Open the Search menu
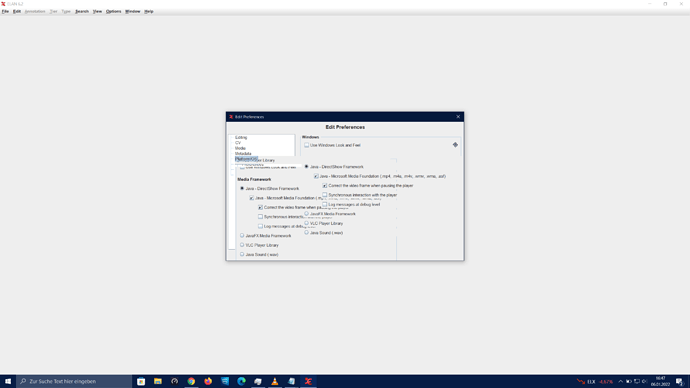 82,11
